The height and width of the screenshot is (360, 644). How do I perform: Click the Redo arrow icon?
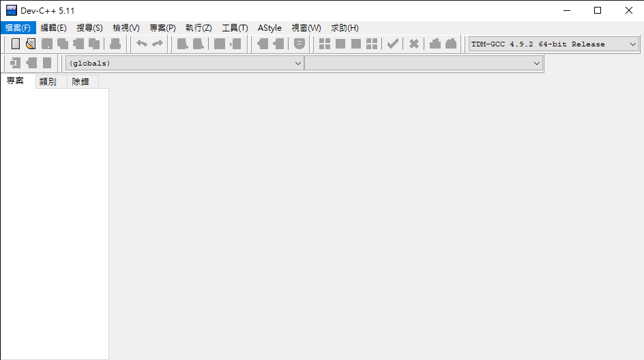158,44
